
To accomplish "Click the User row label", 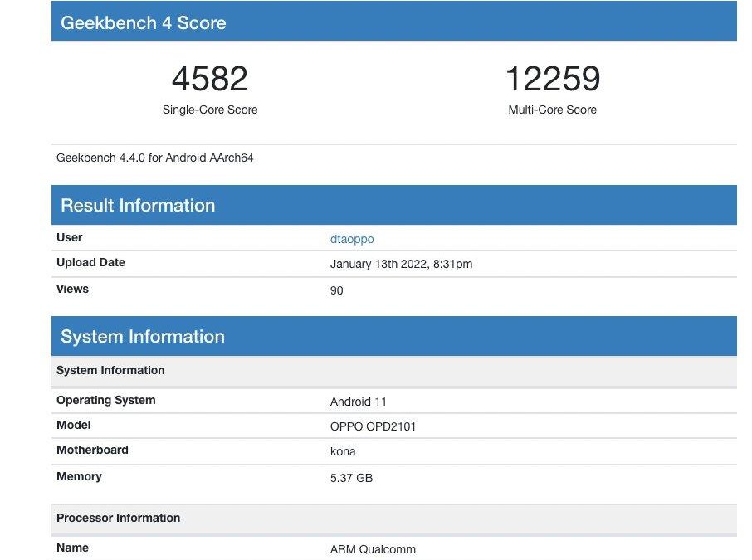I will point(69,237).
